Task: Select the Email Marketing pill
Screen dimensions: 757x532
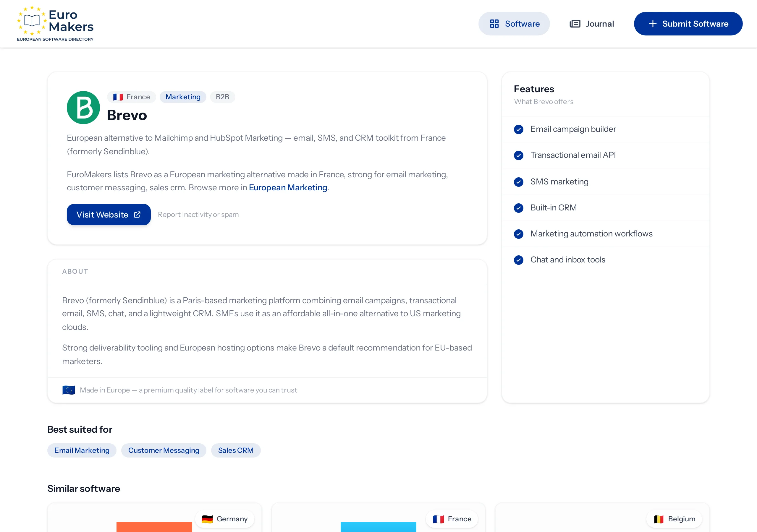Action: click(82, 450)
